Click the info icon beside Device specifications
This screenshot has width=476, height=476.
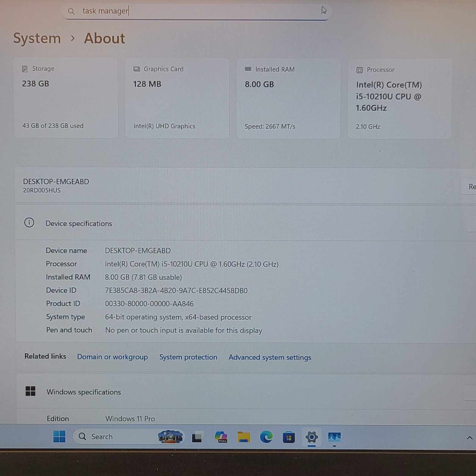(x=29, y=223)
